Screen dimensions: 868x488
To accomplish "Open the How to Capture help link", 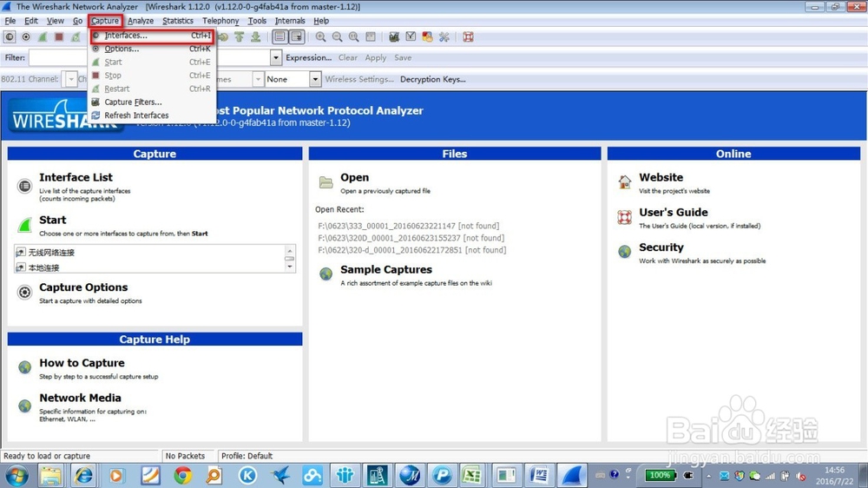I will 82,363.
